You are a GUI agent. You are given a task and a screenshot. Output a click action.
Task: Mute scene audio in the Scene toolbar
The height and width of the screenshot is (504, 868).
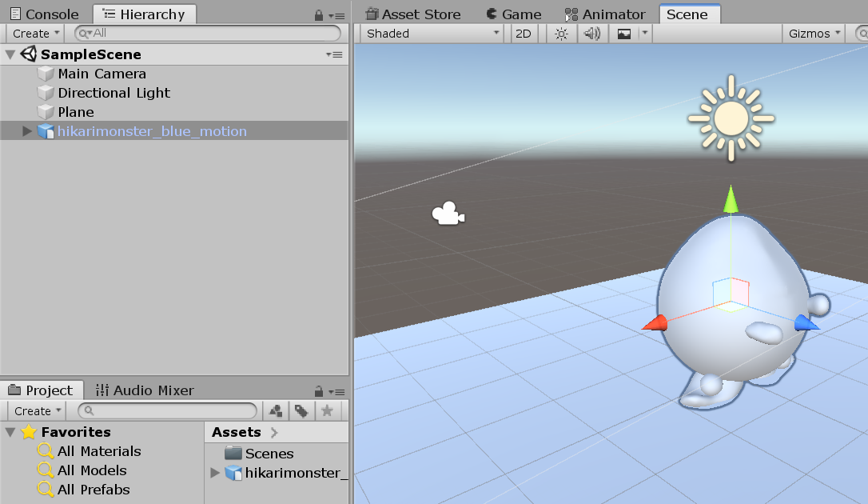tap(591, 33)
